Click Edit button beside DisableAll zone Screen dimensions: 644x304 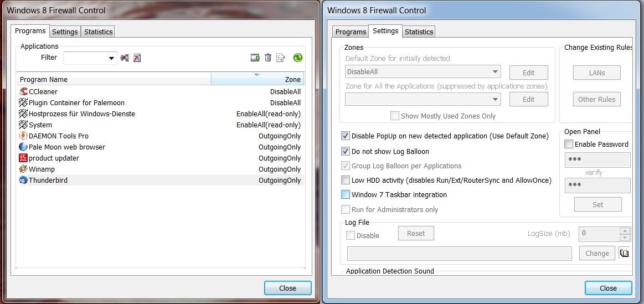(529, 73)
